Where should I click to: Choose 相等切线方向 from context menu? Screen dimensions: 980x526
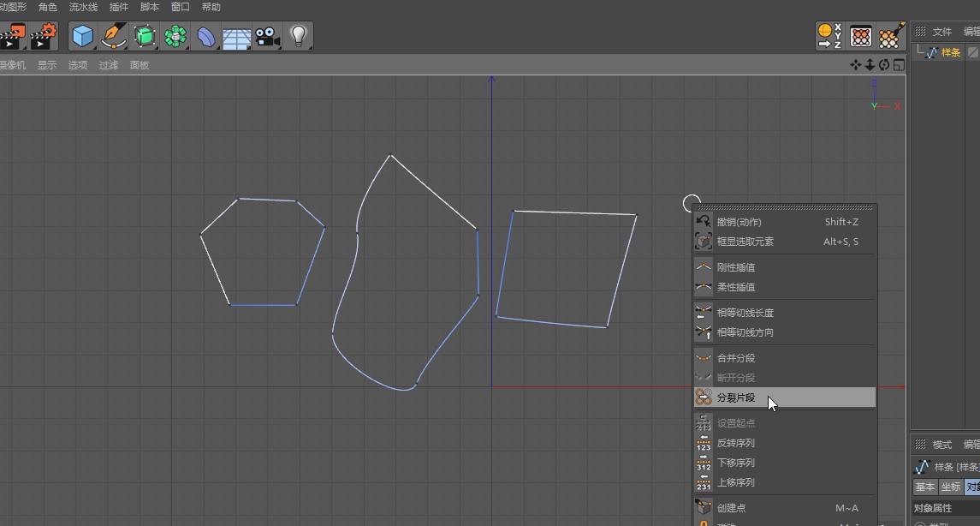pyautogui.click(x=784, y=332)
